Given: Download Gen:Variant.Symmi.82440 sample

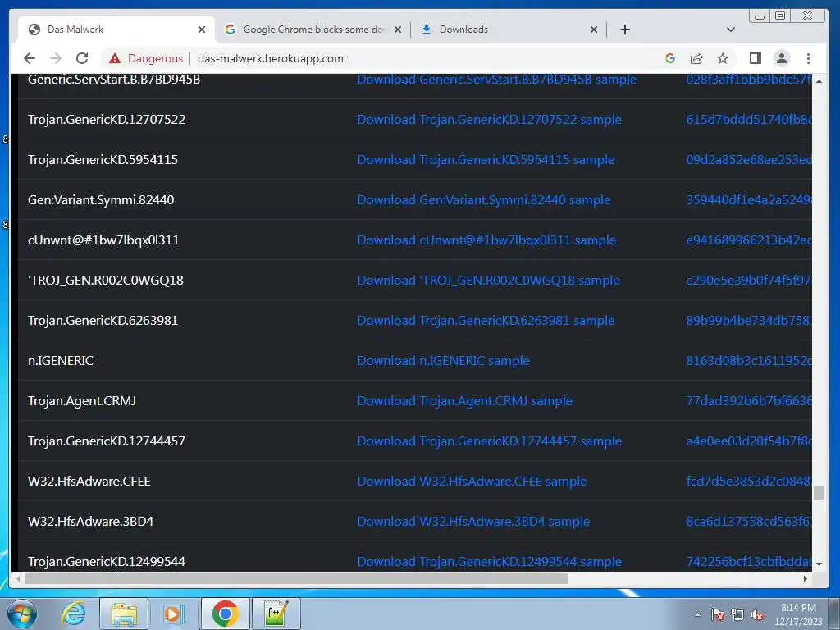Looking at the screenshot, I should [484, 200].
